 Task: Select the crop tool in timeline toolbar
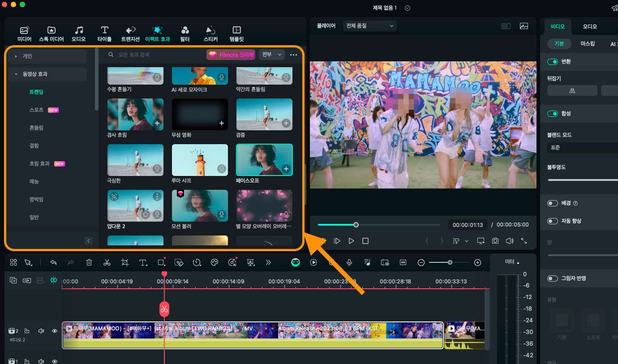click(125, 262)
